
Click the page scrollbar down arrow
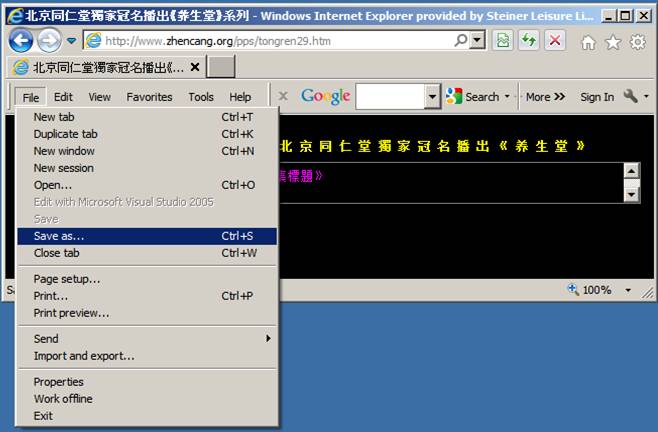tap(631, 194)
